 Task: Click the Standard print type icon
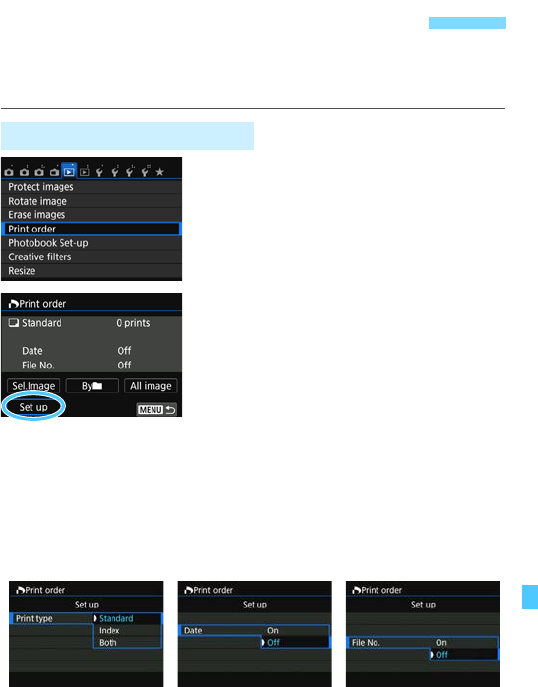(14, 323)
